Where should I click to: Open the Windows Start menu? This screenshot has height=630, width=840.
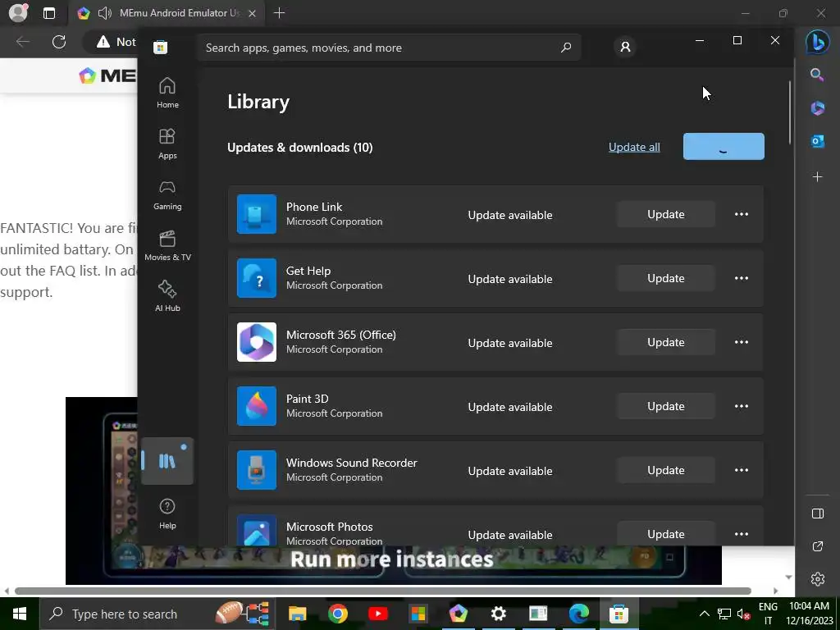[20, 614]
